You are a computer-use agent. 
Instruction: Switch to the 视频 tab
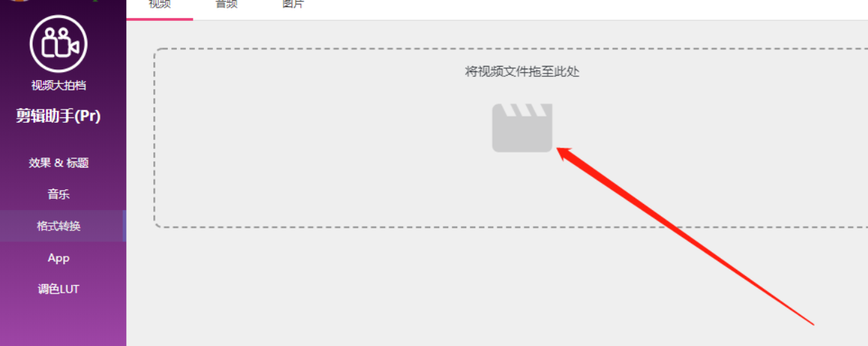click(x=160, y=5)
